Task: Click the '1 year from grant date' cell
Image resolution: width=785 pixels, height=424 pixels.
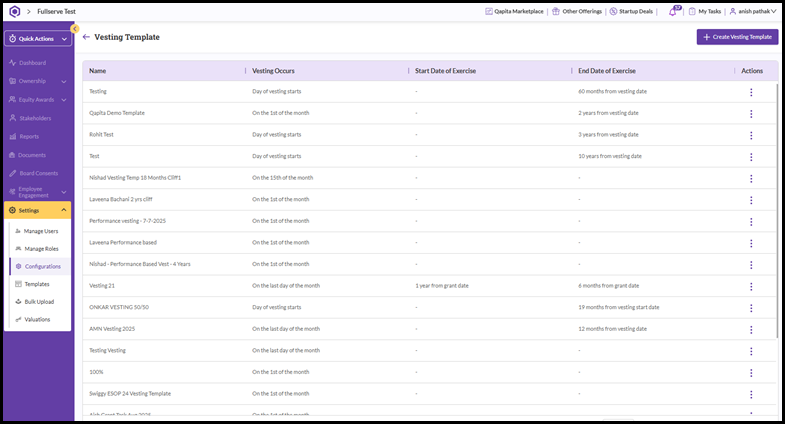Action: point(442,286)
